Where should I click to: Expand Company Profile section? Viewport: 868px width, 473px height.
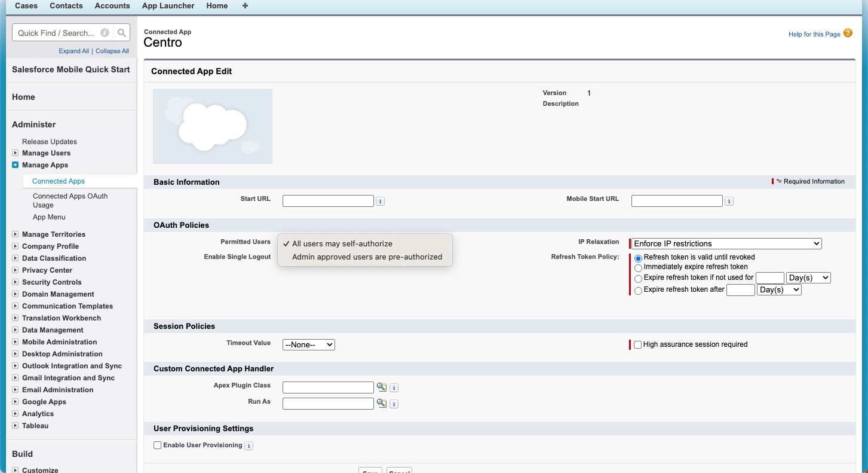click(16, 246)
